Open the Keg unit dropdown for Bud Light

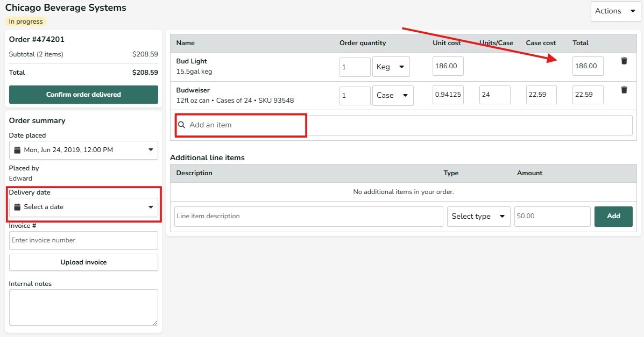pos(391,67)
